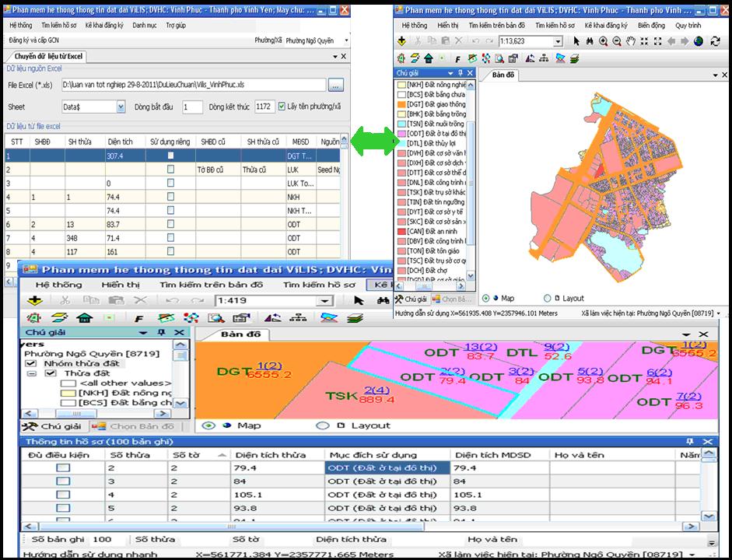732x560 pixels.
Task: Click the black F icon in front window toolbar
Action: (x=138, y=319)
